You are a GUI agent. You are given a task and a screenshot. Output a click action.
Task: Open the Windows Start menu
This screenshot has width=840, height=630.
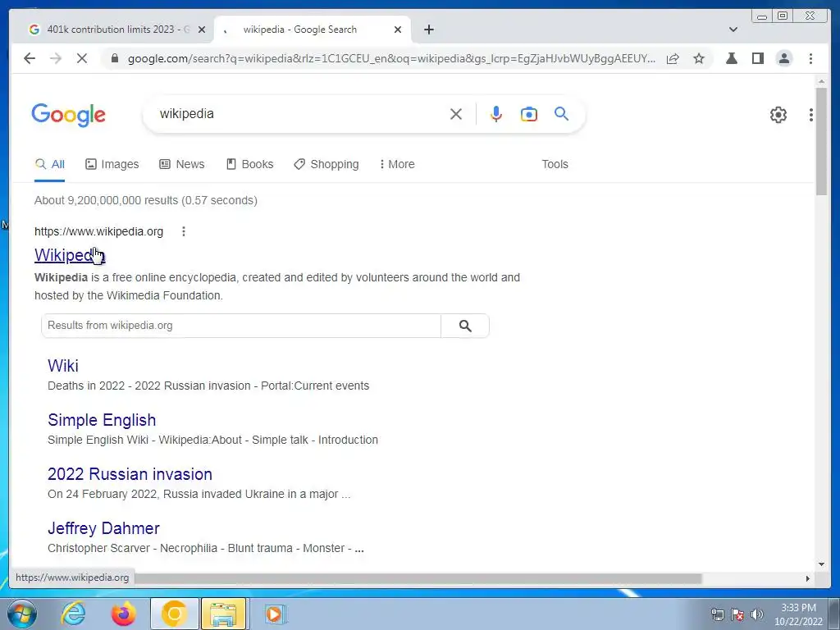click(21, 614)
